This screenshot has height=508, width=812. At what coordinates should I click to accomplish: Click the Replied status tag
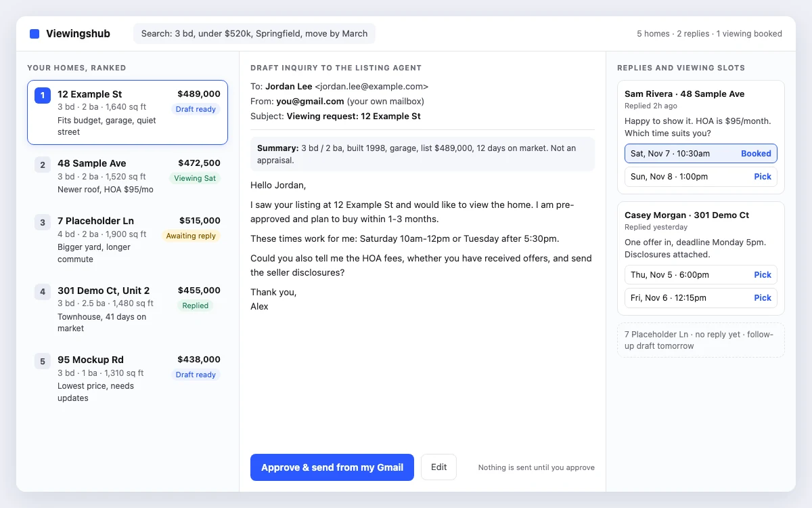195,305
